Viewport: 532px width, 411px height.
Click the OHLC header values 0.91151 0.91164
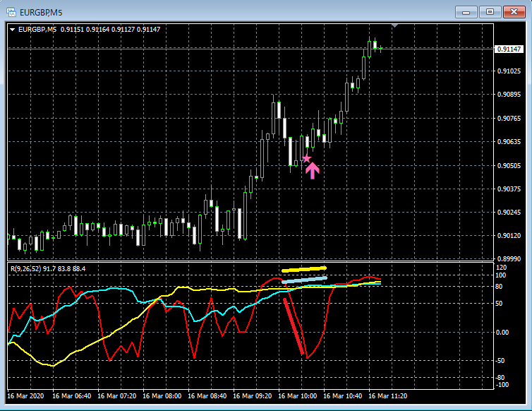pos(85,30)
